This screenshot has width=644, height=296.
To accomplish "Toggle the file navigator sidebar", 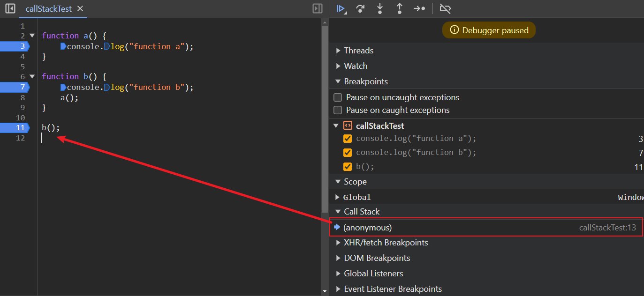I will (x=10, y=8).
